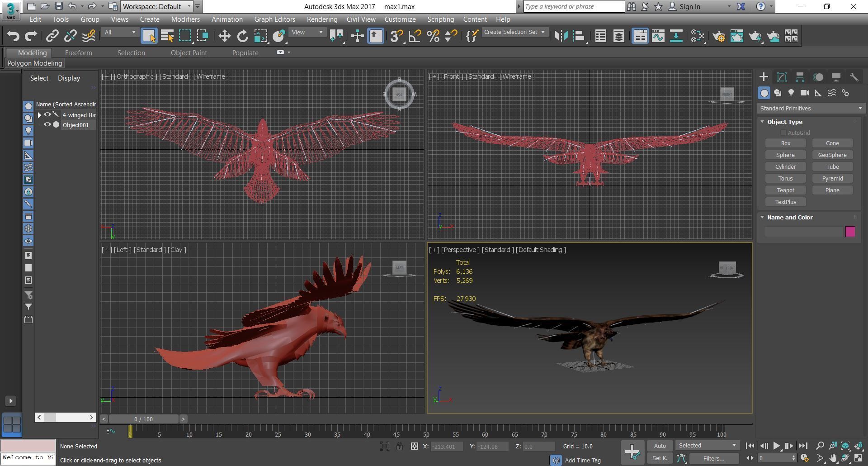Viewport: 868px width, 466px height.
Task: Collapse the Object Type rollout
Action: [x=762, y=122]
